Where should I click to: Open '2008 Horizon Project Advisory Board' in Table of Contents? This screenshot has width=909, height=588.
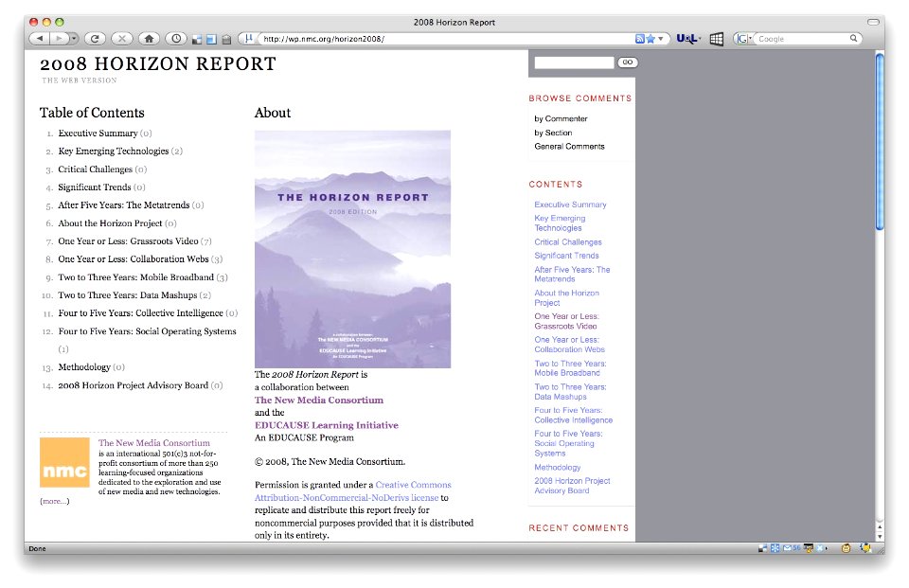(x=133, y=385)
